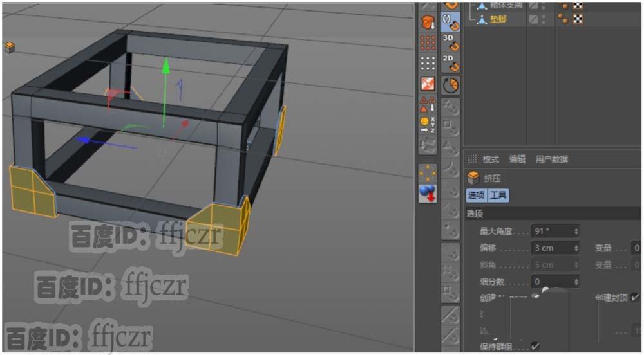This screenshot has height=355, width=644.
Task: Enable the auto snapping magnet icon
Action: pyautogui.click(x=451, y=22)
